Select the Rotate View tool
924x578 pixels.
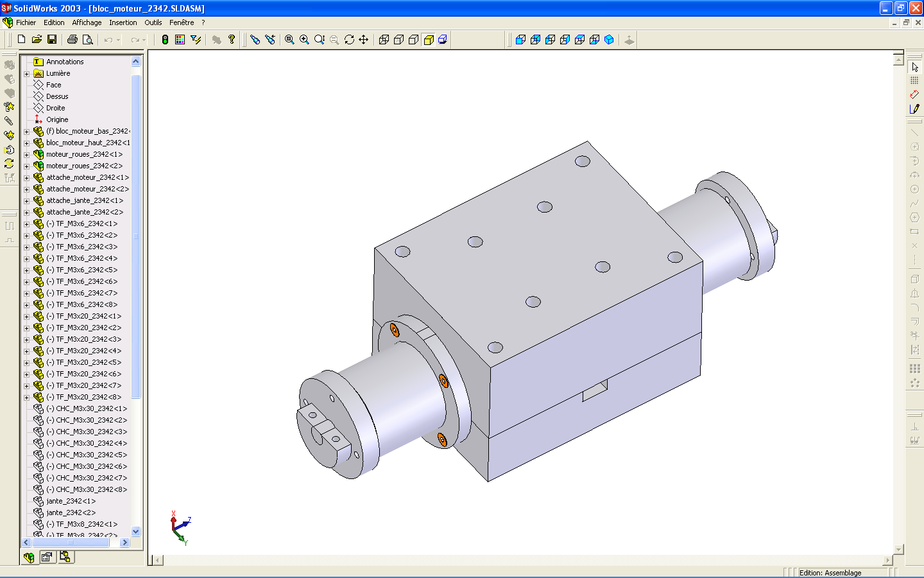point(349,40)
